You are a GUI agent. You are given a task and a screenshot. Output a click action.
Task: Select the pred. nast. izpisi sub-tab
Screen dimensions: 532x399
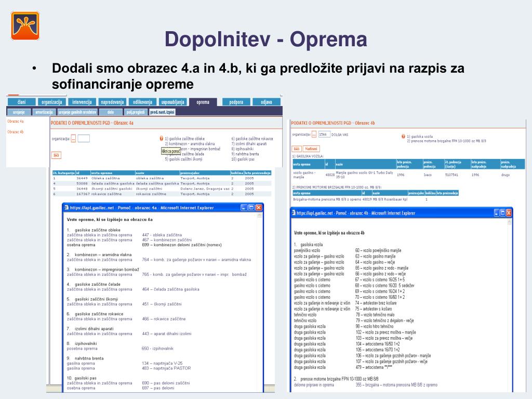(163, 112)
